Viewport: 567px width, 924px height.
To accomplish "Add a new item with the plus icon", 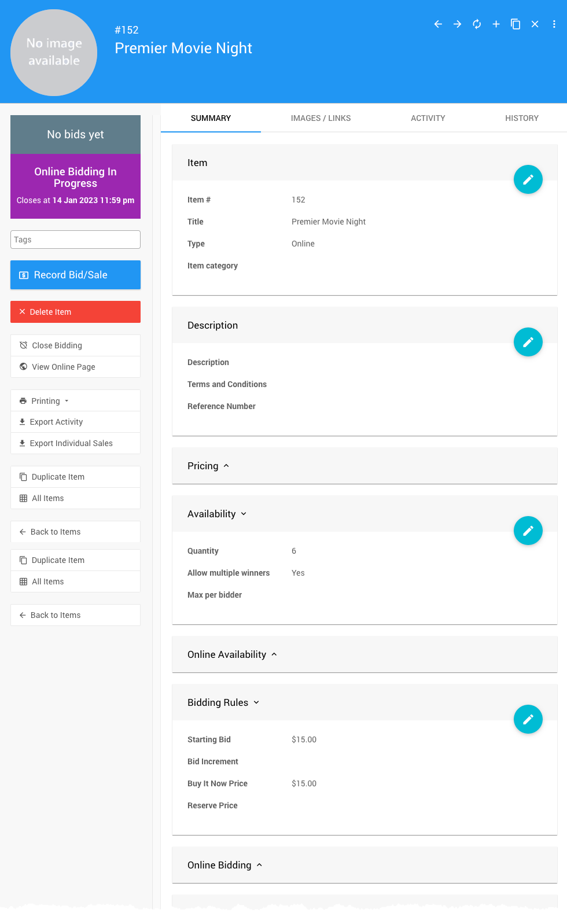I will click(496, 24).
